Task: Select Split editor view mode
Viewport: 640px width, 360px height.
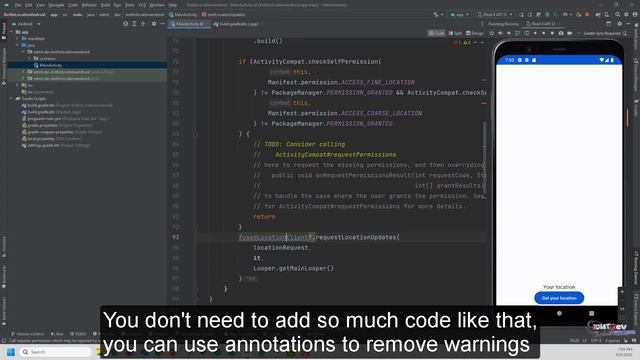Action: pos(455,33)
